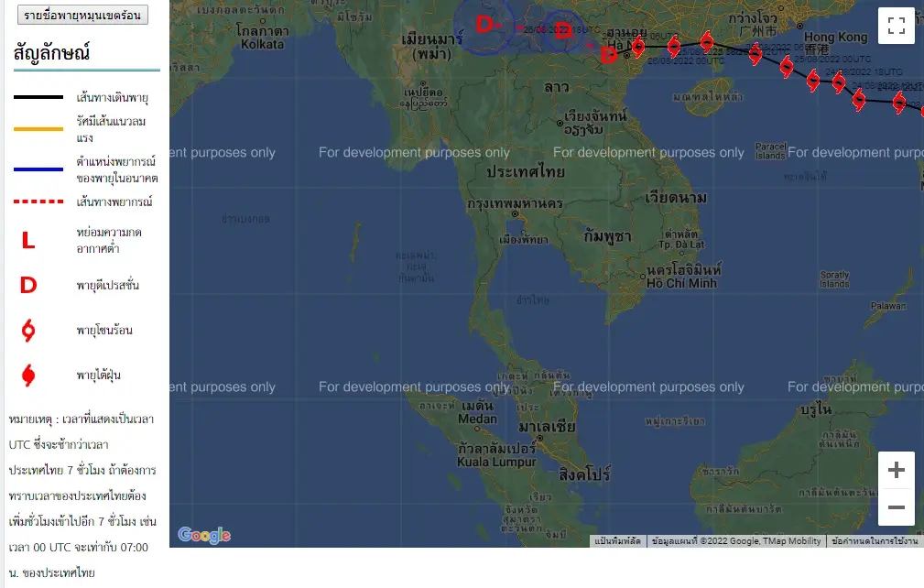Select the storm marker at the track's northernmost peak

pos(707,41)
